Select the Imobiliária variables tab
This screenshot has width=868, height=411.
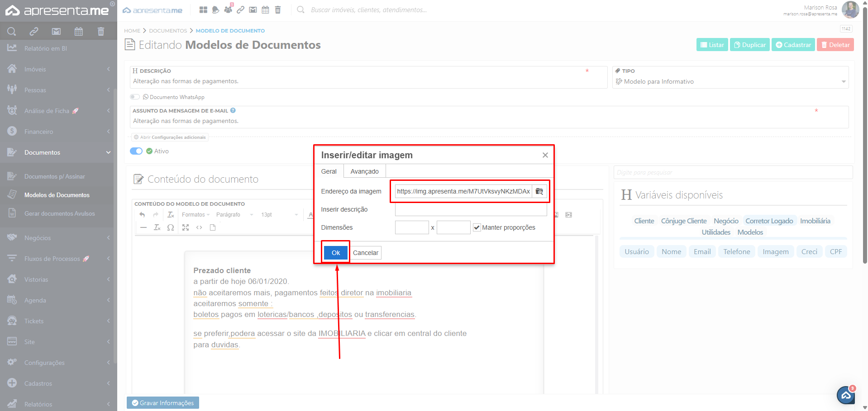pos(815,221)
